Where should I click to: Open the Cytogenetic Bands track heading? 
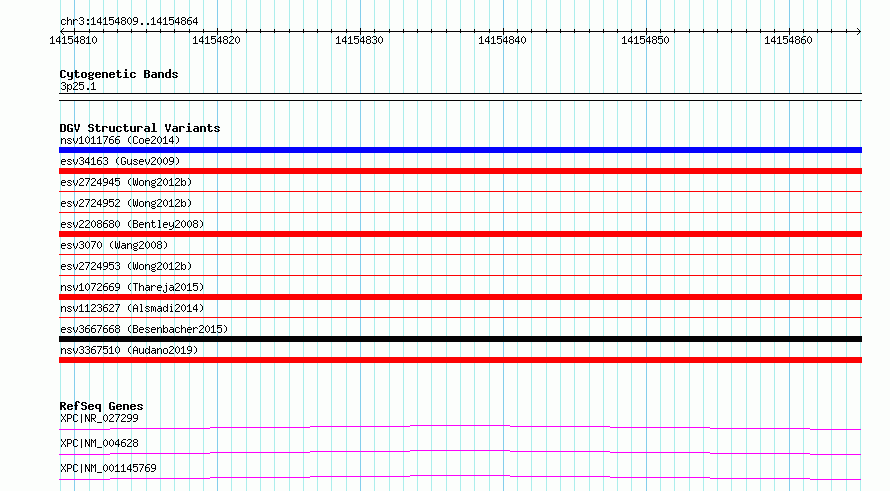(x=119, y=74)
